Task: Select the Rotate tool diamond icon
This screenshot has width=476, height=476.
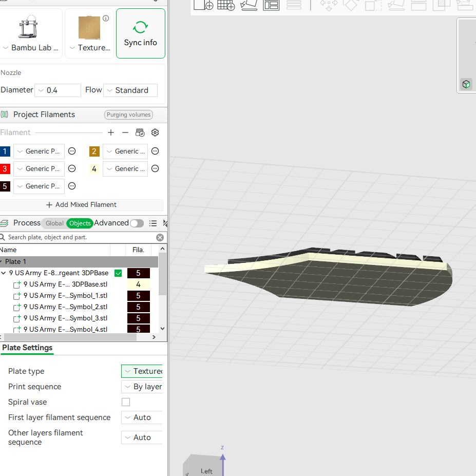Action: coord(351,5)
